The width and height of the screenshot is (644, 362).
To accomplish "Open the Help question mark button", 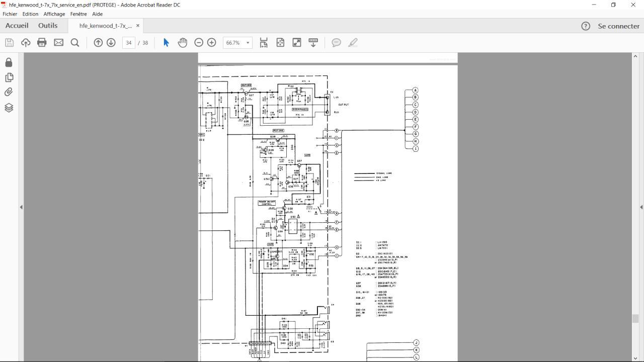I will [586, 26].
